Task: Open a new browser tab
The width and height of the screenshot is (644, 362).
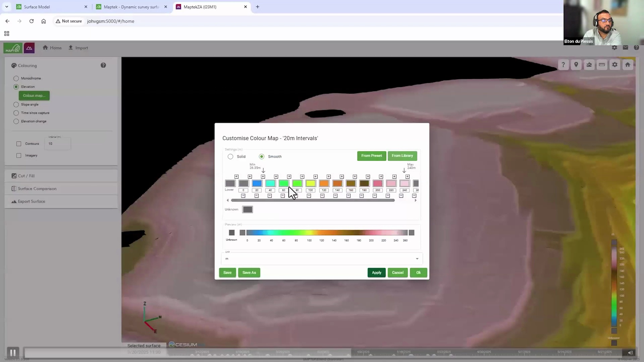Action: 258,7
